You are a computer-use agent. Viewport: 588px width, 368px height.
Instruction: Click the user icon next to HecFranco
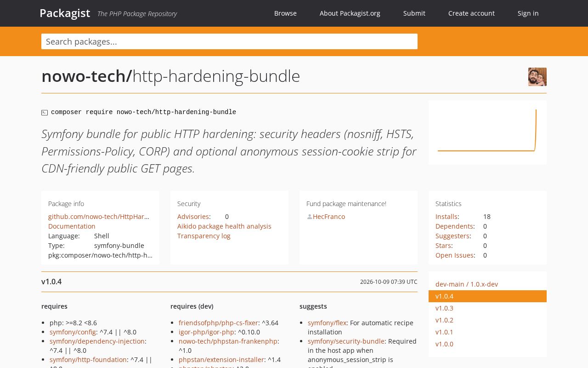[310, 217]
